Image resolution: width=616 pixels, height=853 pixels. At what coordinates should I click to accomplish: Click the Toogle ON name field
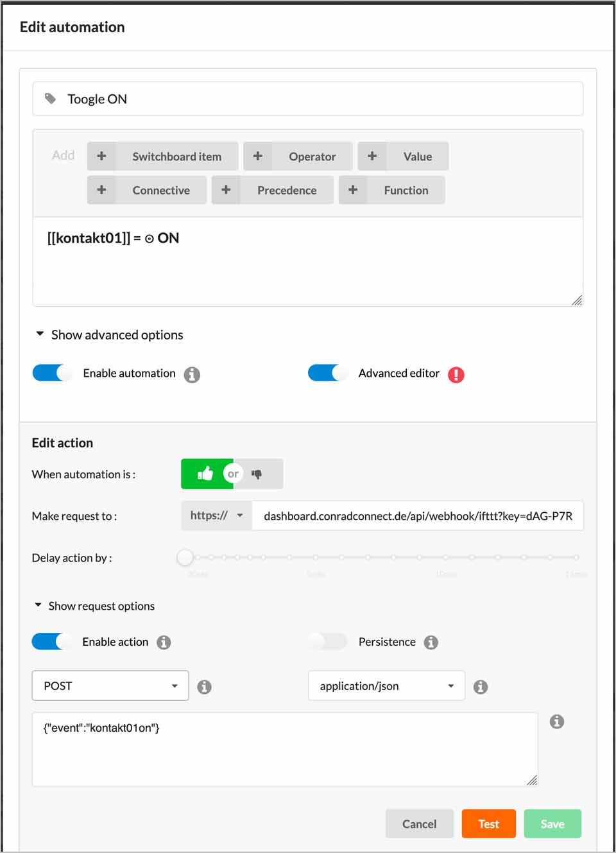point(308,99)
